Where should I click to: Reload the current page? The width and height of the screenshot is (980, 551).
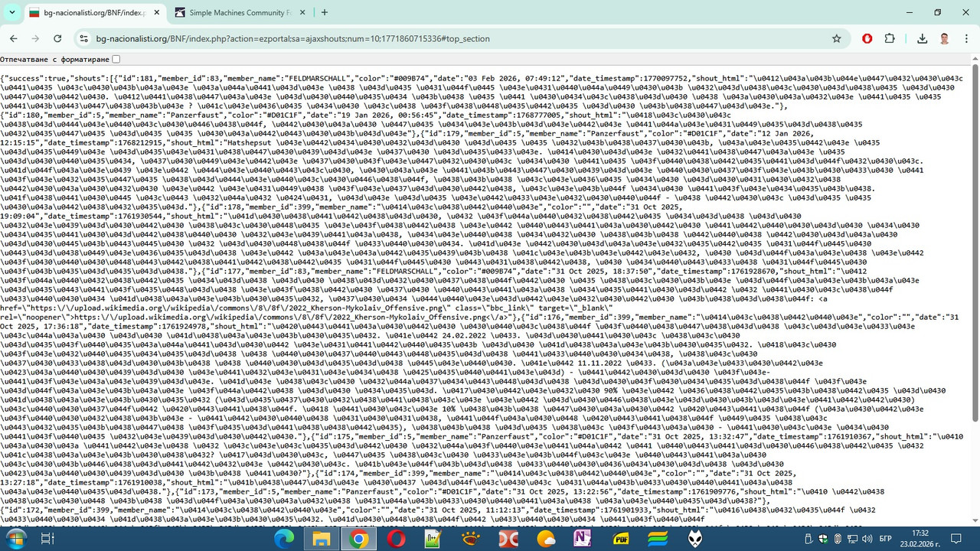pos(57,38)
